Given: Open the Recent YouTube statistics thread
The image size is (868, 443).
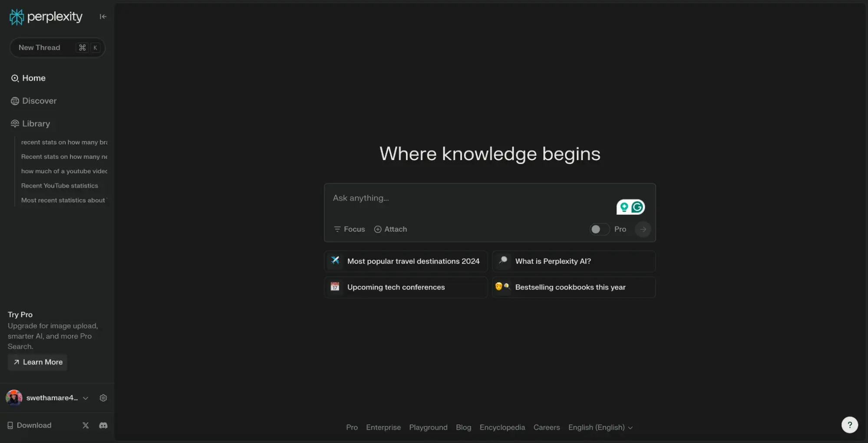Looking at the screenshot, I should [59, 186].
